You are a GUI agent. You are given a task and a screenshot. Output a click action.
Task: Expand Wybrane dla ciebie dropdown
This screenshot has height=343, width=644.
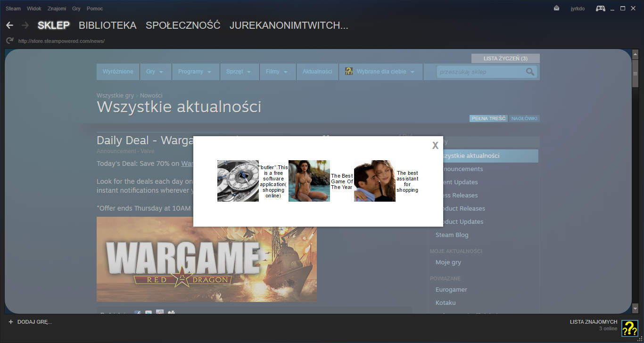(x=380, y=72)
